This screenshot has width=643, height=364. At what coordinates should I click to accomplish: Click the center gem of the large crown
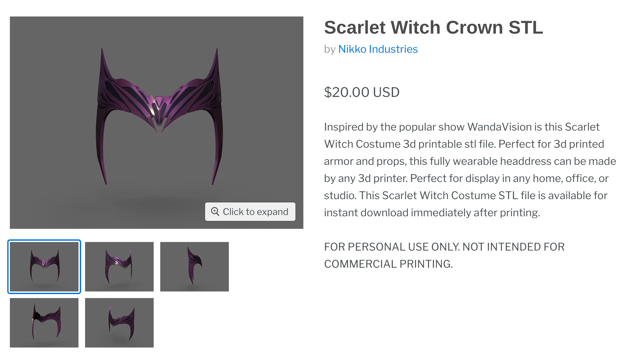click(159, 101)
